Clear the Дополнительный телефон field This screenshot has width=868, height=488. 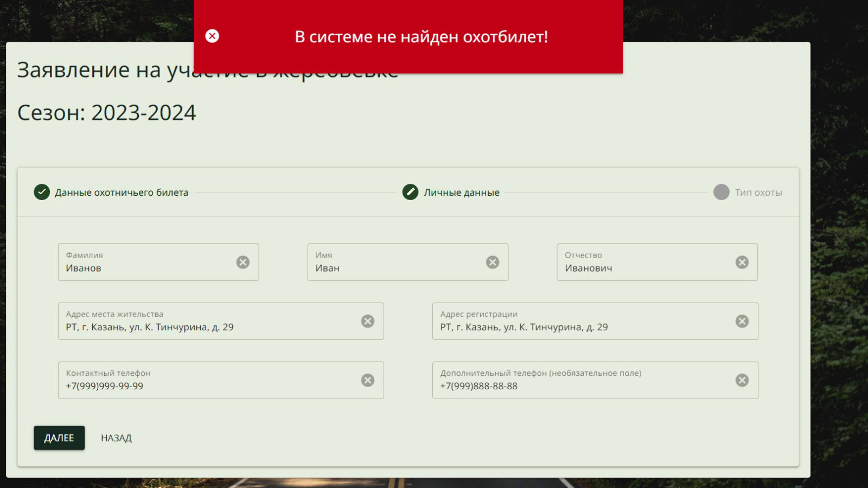tap(742, 381)
